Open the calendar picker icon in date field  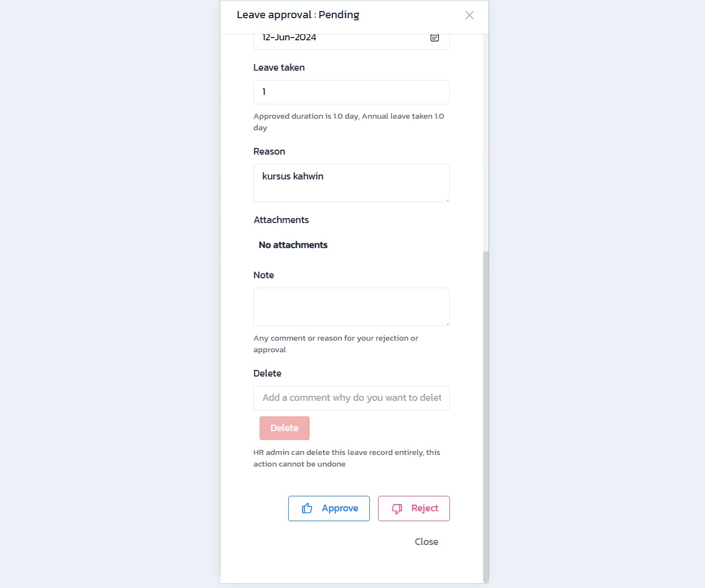[x=434, y=38]
